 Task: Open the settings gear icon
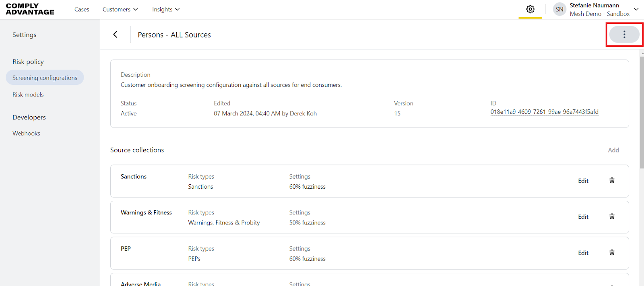tap(530, 9)
